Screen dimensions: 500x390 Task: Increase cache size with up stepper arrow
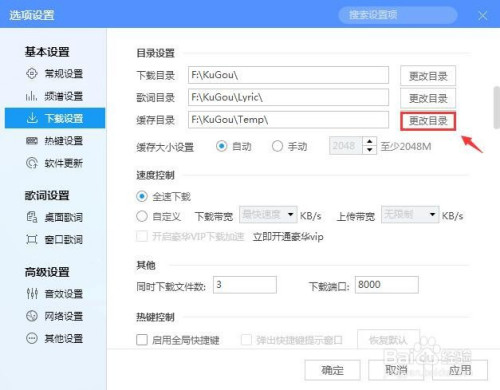point(369,142)
